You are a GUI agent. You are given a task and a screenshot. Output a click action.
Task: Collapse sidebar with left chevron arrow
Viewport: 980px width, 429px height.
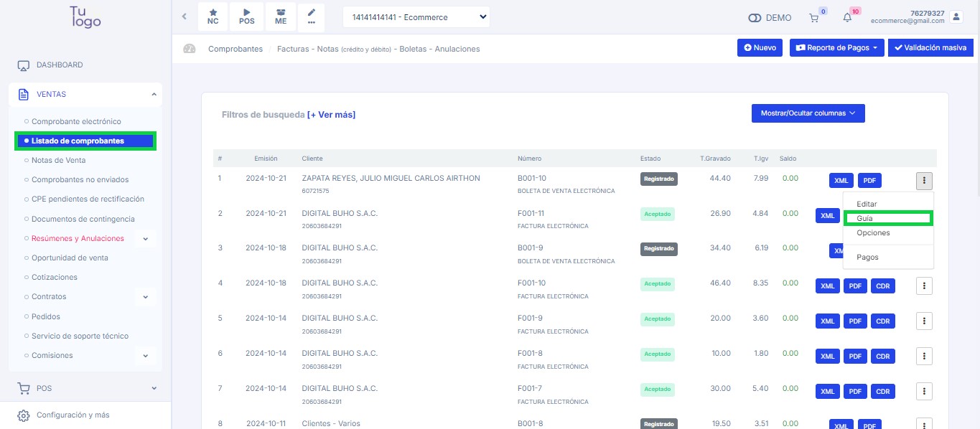click(184, 16)
